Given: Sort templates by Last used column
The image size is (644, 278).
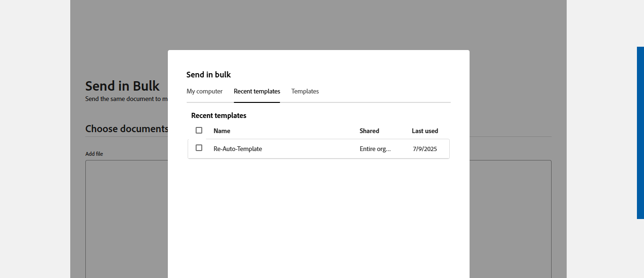Looking at the screenshot, I should tap(425, 131).
